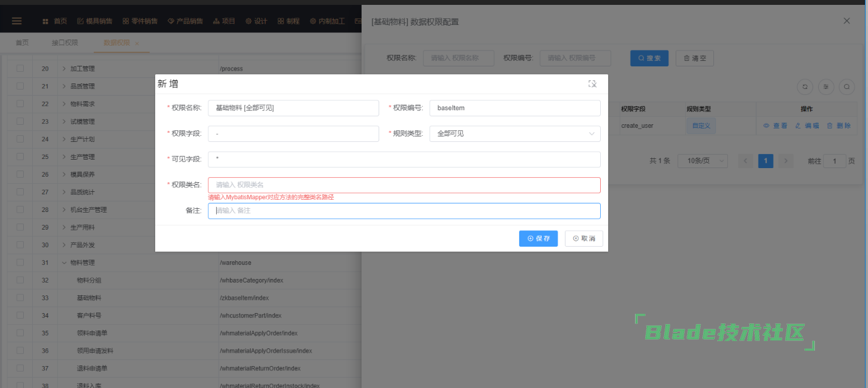Open the 10条/页 page size dropdown

(x=702, y=161)
